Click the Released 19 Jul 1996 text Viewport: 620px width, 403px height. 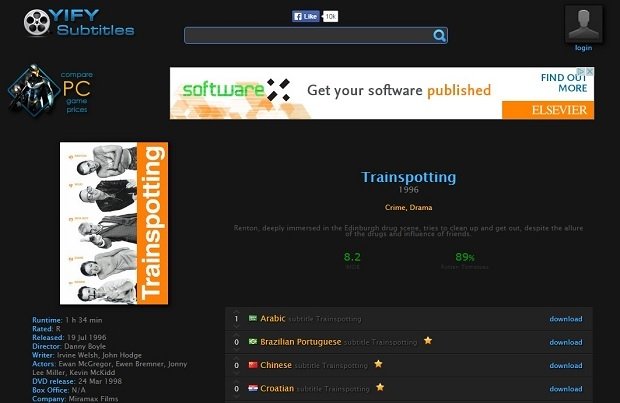coord(69,337)
